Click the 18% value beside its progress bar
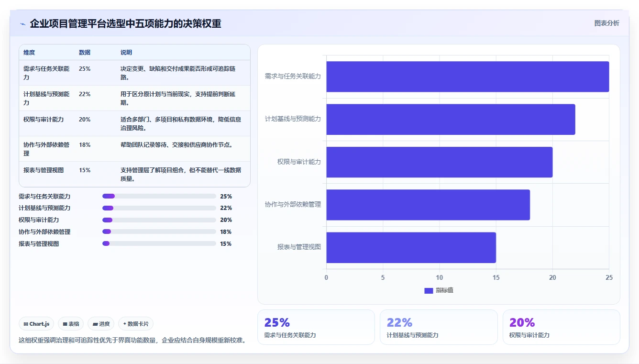The height and width of the screenshot is (364, 639). [226, 232]
